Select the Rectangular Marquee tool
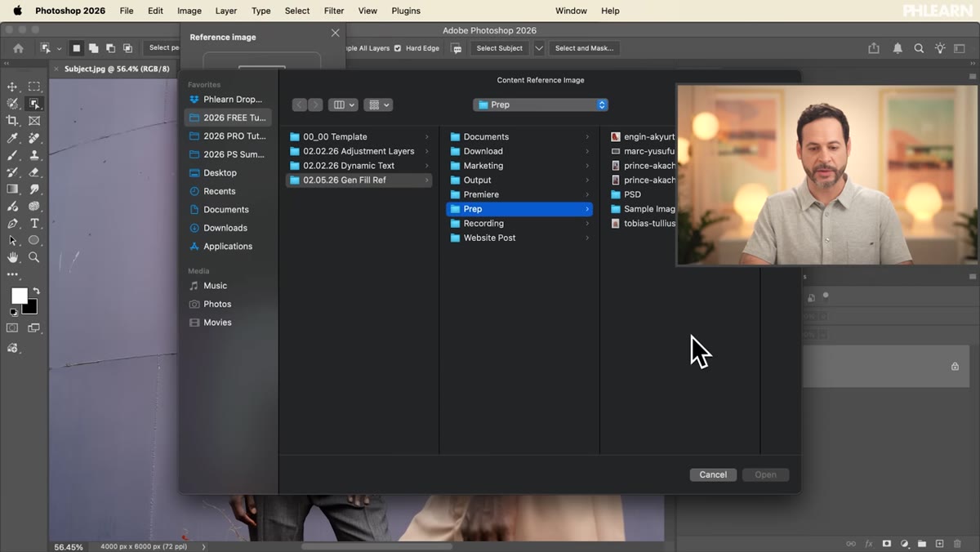The height and width of the screenshot is (552, 980). click(x=34, y=87)
